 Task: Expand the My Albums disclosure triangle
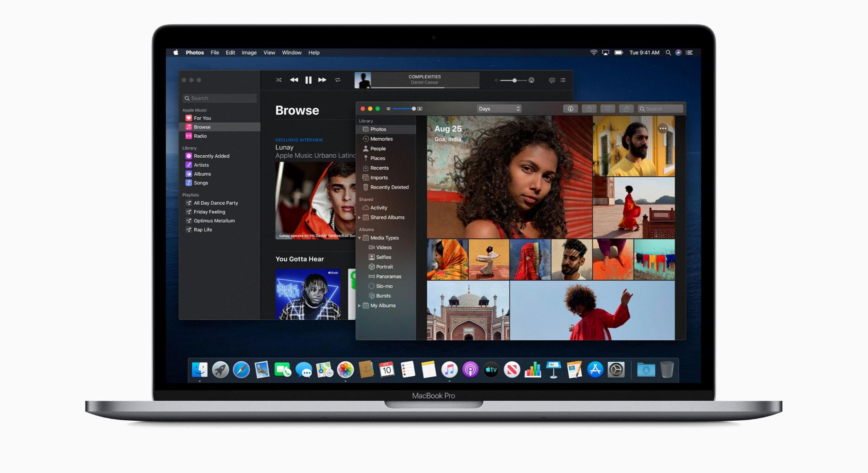(x=359, y=306)
